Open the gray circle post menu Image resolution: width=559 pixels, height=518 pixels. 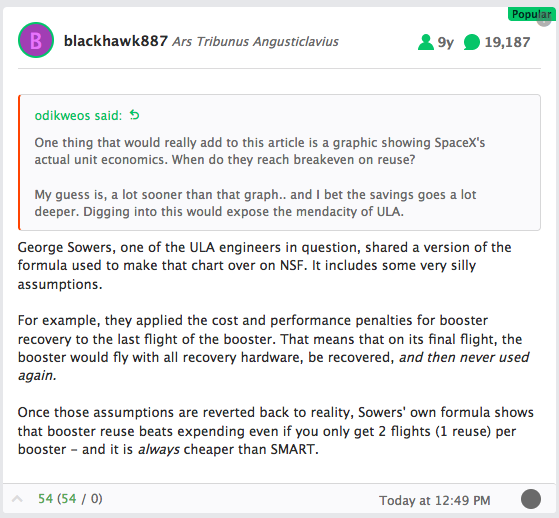point(531,499)
